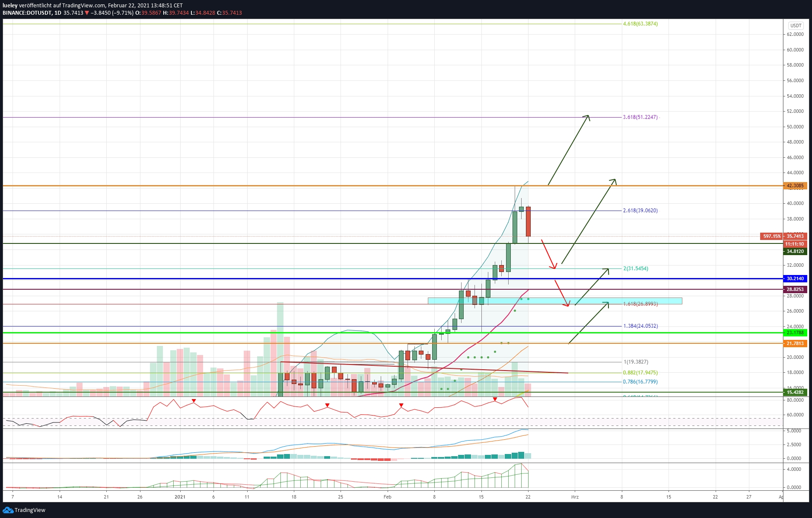Click the first red triangle marker on RSI pane
The height and width of the screenshot is (518, 812).
(194, 401)
